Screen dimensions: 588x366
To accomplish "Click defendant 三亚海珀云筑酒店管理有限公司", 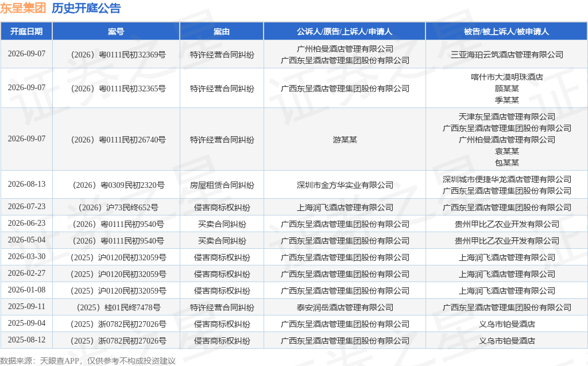I will pos(506,55).
